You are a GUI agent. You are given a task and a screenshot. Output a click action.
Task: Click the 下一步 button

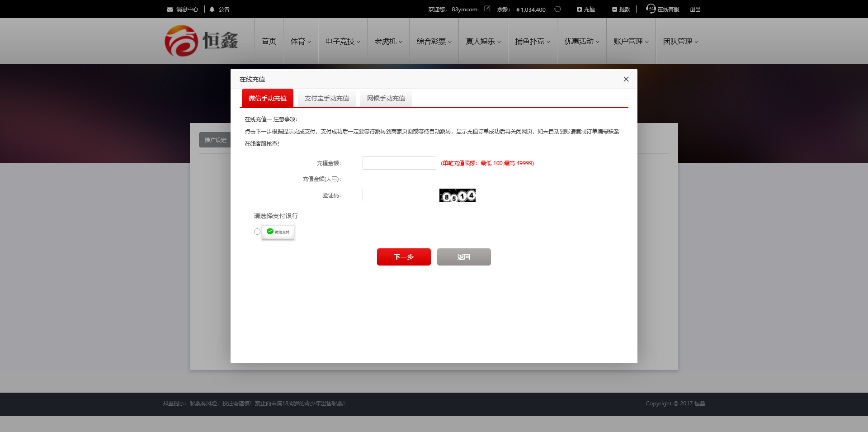coord(404,257)
